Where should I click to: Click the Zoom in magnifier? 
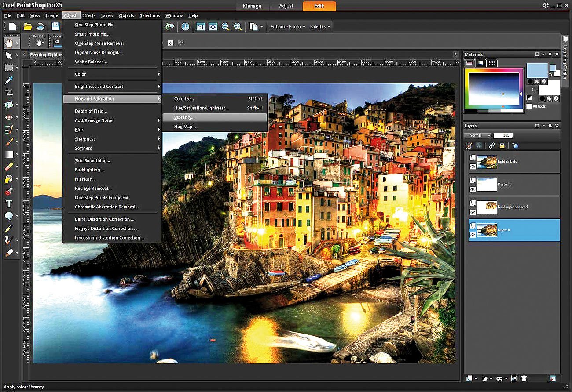238,27
